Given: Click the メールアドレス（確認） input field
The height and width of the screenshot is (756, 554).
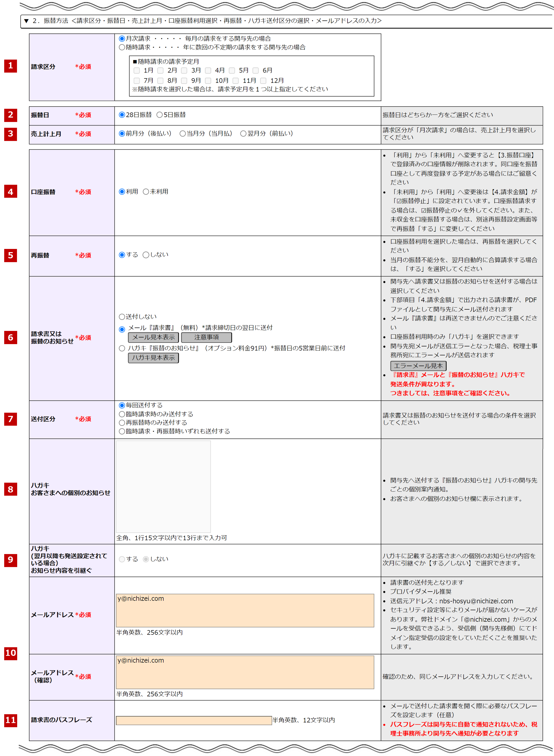Looking at the screenshot, I should click(x=245, y=672).
